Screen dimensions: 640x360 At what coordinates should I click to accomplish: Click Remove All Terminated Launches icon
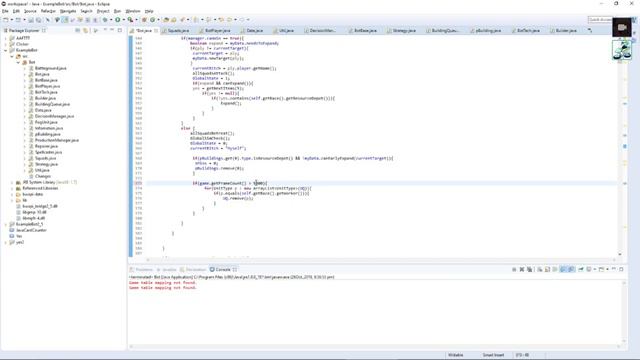[529, 269]
